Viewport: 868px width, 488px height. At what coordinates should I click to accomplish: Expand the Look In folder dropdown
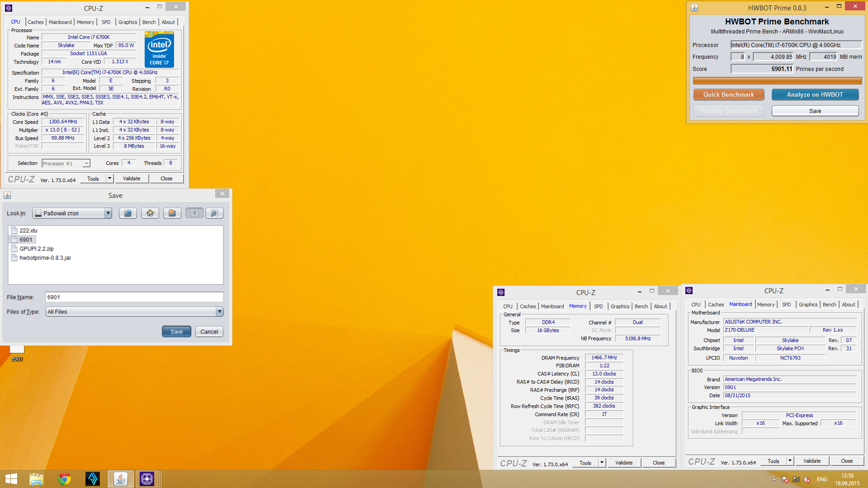[x=108, y=213]
